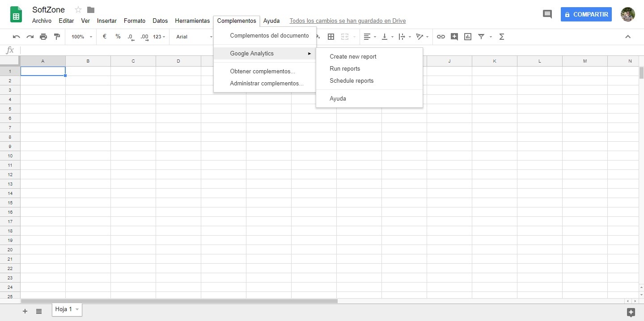Select the paint format roller icon

click(57, 37)
